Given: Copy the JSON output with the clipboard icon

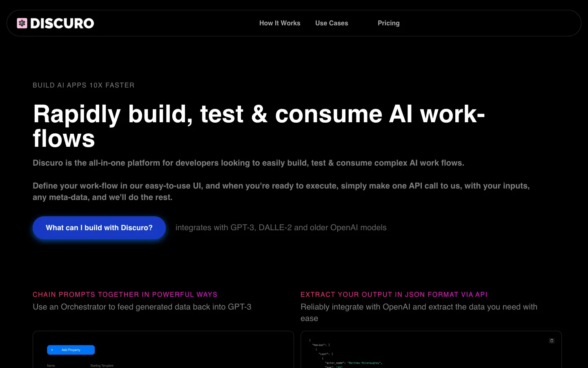Looking at the screenshot, I should tap(552, 341).
